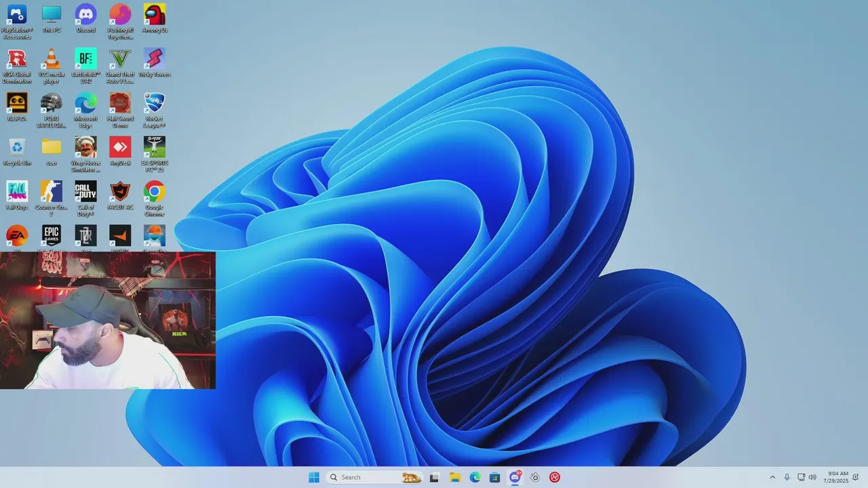
Task: Open the red circular taskbar app
Action: pos(555,477)
